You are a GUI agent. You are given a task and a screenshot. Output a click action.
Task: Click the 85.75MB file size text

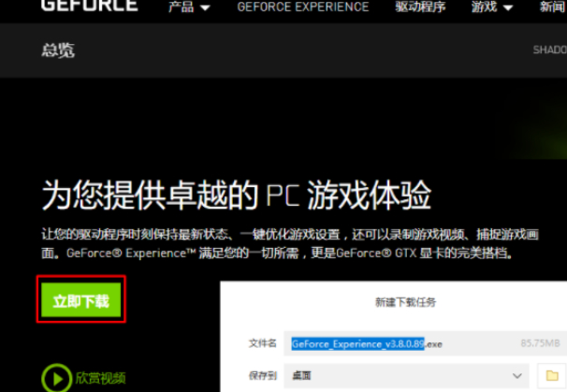point(540,342)
